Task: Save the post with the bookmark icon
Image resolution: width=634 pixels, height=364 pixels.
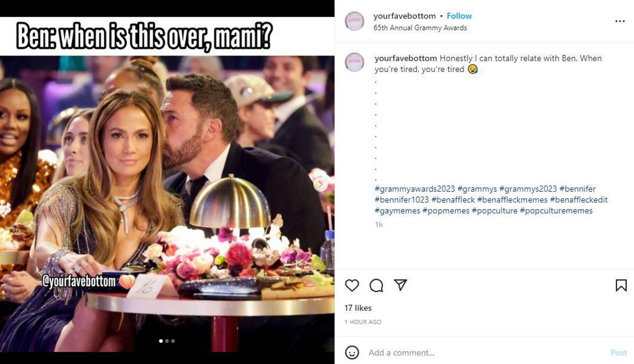Action: pos(621,285)
